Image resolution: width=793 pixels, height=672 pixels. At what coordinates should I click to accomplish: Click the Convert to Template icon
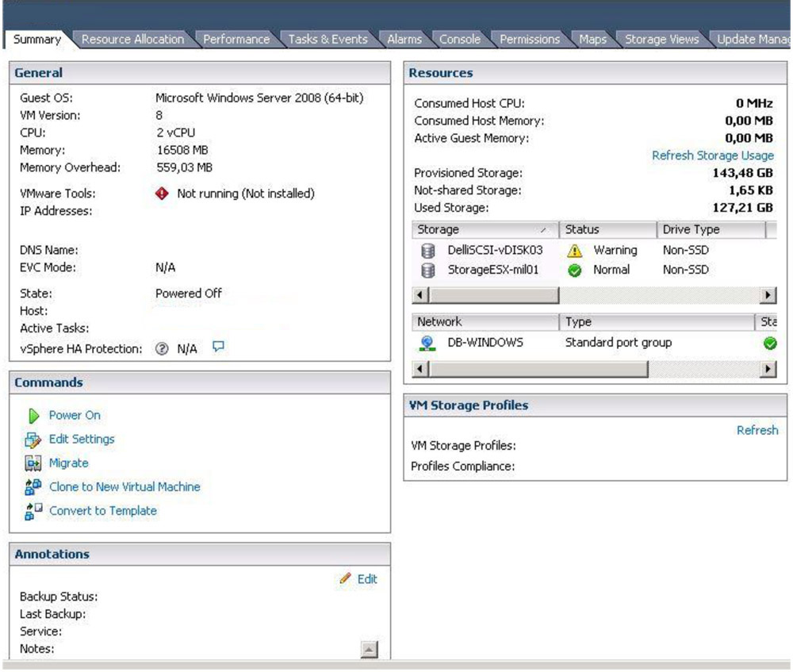33,511
